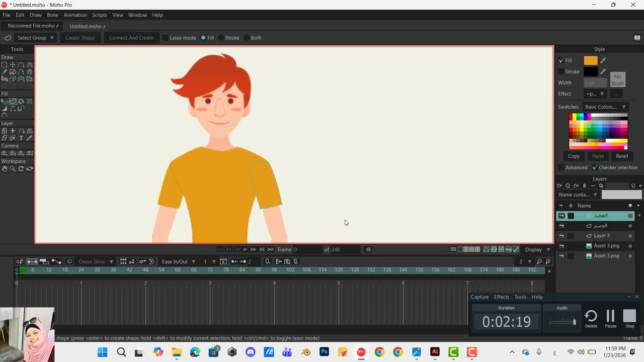Open the Ease In/Out interpolation dropdown
The width and height of the screenshot is (644, 362).
[x=178, y=261]
